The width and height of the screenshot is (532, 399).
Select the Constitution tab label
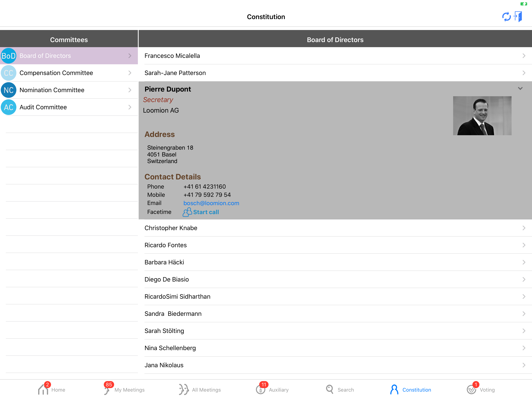[x=417, y=390]
